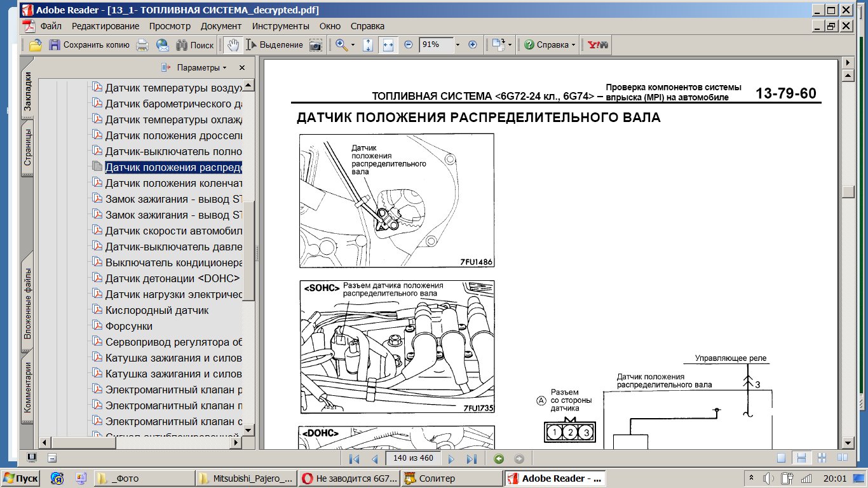Image resolution: width=868 pixels, height=488 pixels.
Task: Click the Snapshot camera tool
Action: coord(315,45)
